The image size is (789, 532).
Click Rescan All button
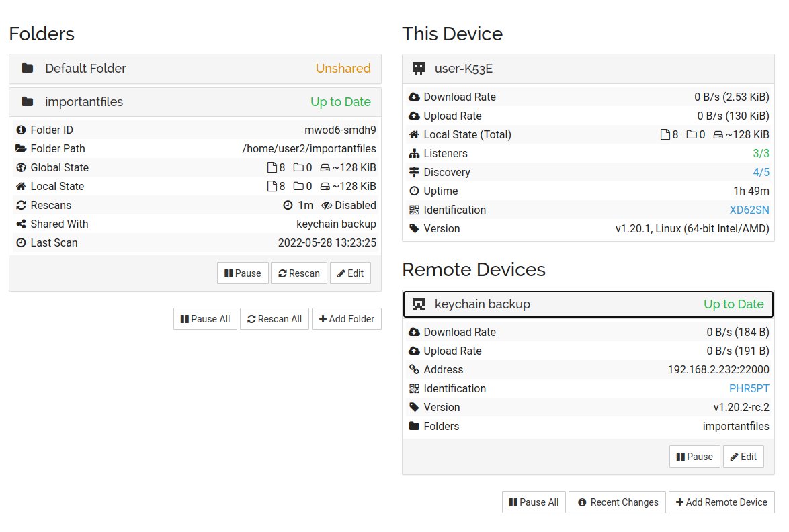pyautogui.click(x=274, y=319)
